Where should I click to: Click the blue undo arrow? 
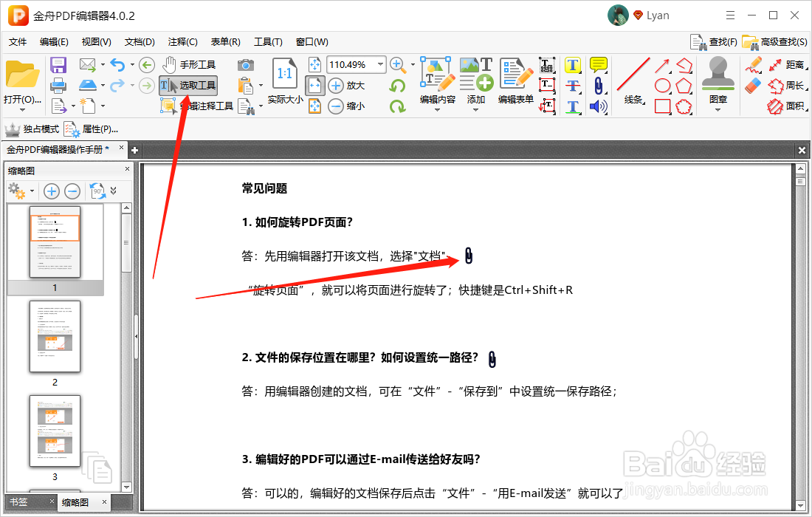coord(118,65)
